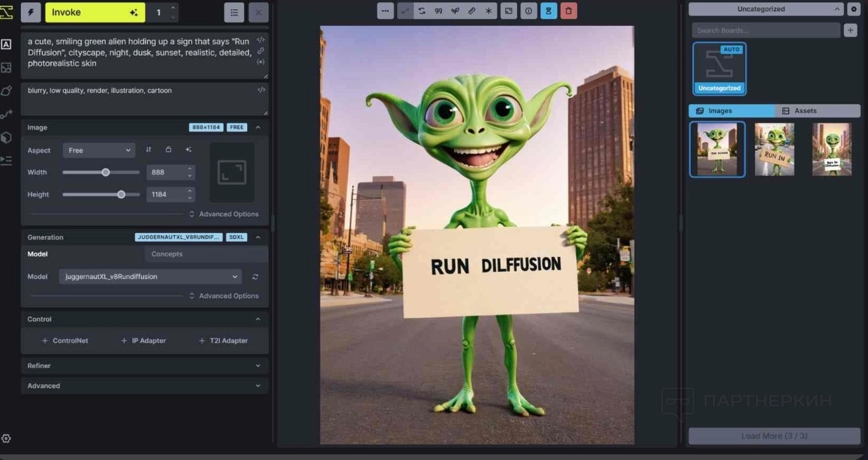Open the juggernautXL model dropdown
868x460 pixels.
(150, 277)
